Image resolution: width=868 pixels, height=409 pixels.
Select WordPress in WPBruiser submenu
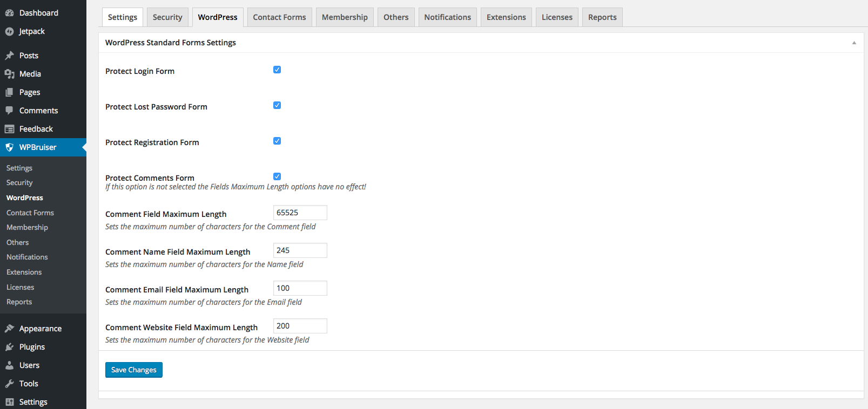click(43, 198)
